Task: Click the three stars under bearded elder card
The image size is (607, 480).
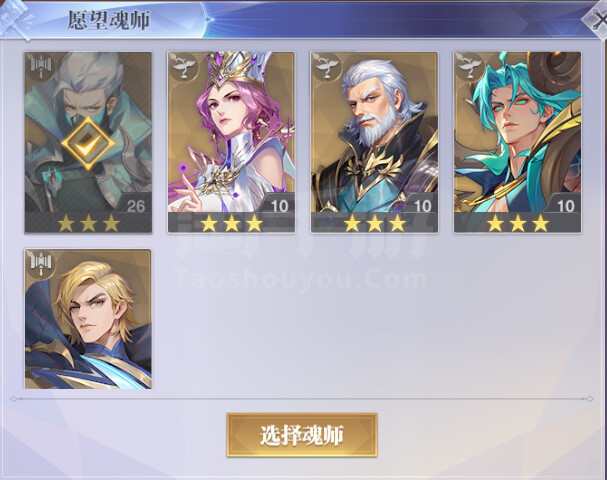Action: click(375, 223)
